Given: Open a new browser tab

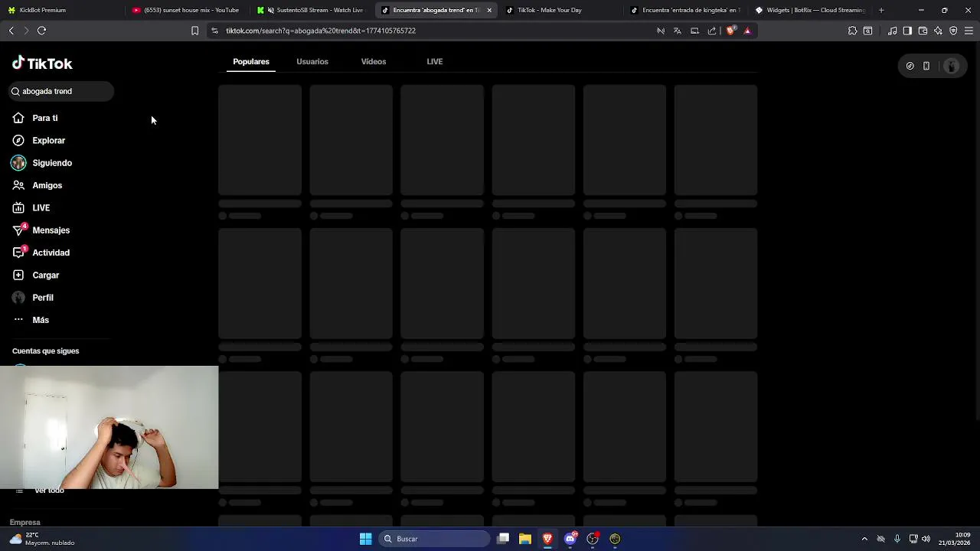Looking at the screenshot, I should click(881, 10).
